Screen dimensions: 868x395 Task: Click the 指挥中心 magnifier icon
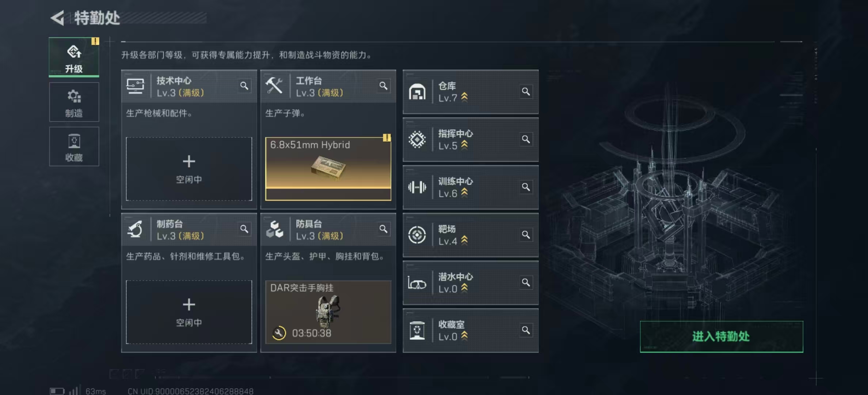[x=526, y=139]
